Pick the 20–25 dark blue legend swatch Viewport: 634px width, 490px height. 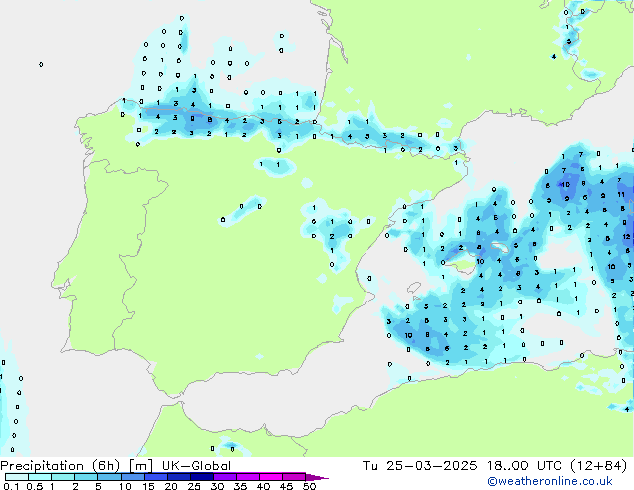coord(178,477)
